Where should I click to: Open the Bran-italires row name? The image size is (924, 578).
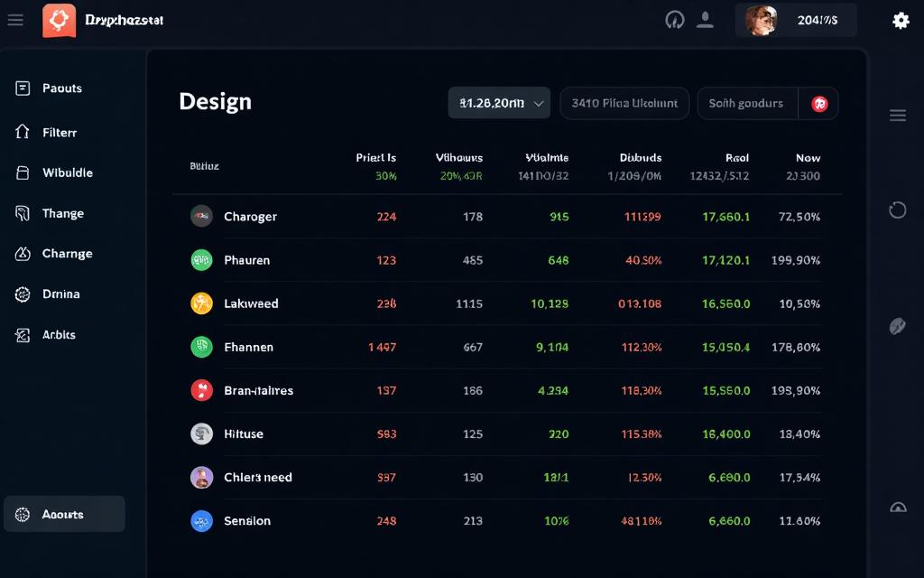coord(258,391)
